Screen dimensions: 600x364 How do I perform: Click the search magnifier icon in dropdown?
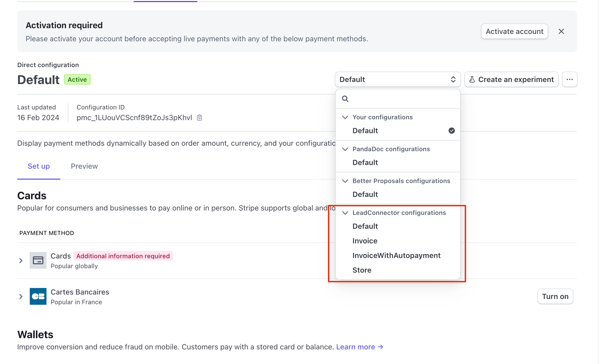[x=345, y=99]
